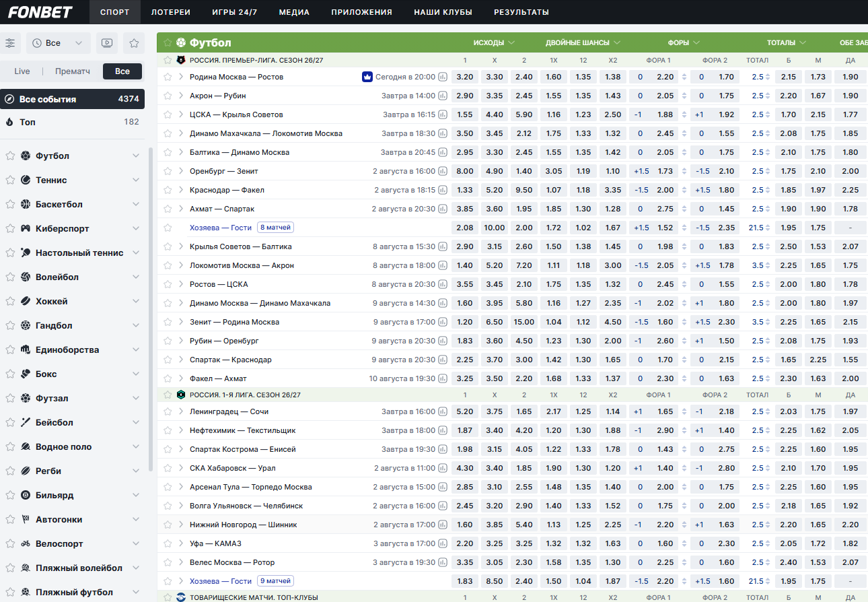Image resolution: width=868 pixels, height=602 pixels.
Task: Star the Спартак — Краснодар match
Action: [168, 360]
